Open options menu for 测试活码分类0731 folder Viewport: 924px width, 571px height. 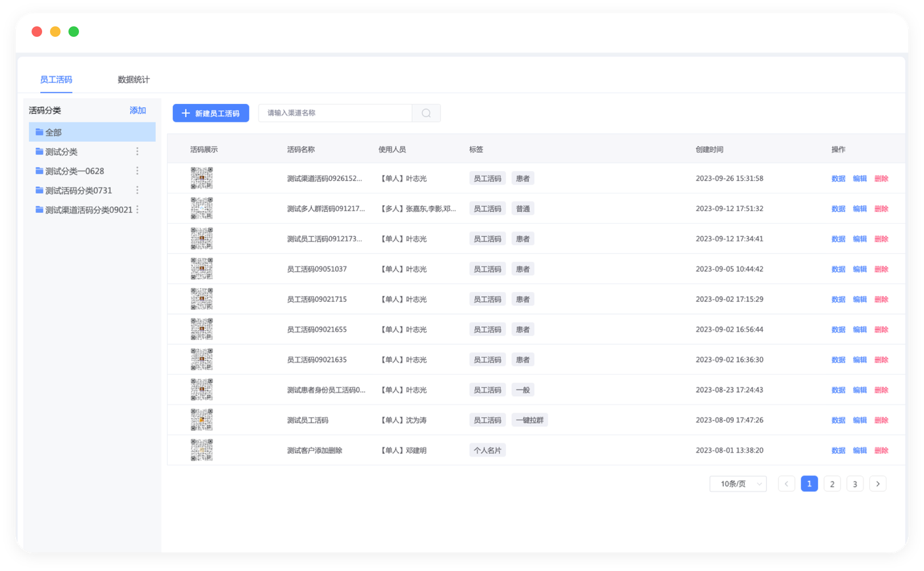pyautogui.click(x=137, y=190)
